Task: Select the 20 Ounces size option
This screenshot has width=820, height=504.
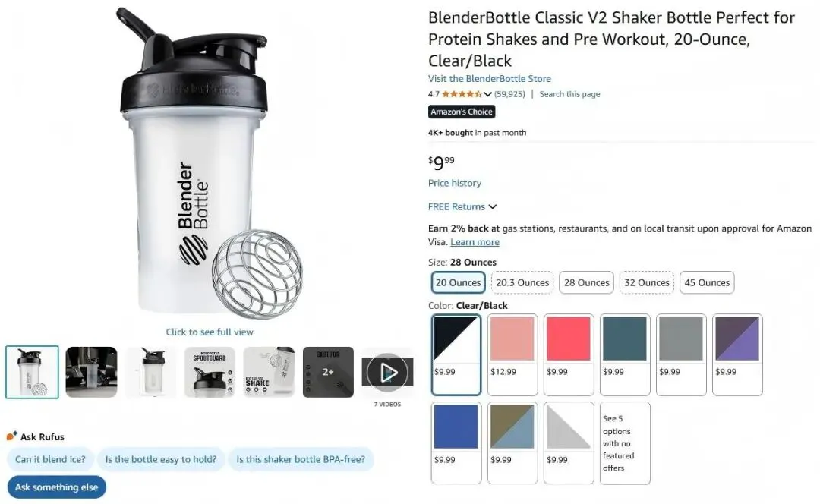Action: pos(458,282)
